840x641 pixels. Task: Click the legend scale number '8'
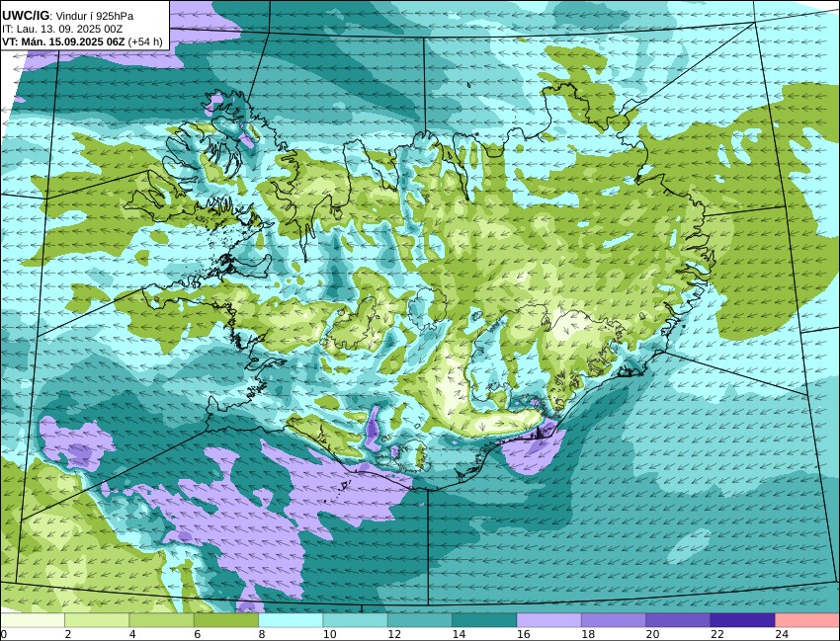tap(262, 634)
